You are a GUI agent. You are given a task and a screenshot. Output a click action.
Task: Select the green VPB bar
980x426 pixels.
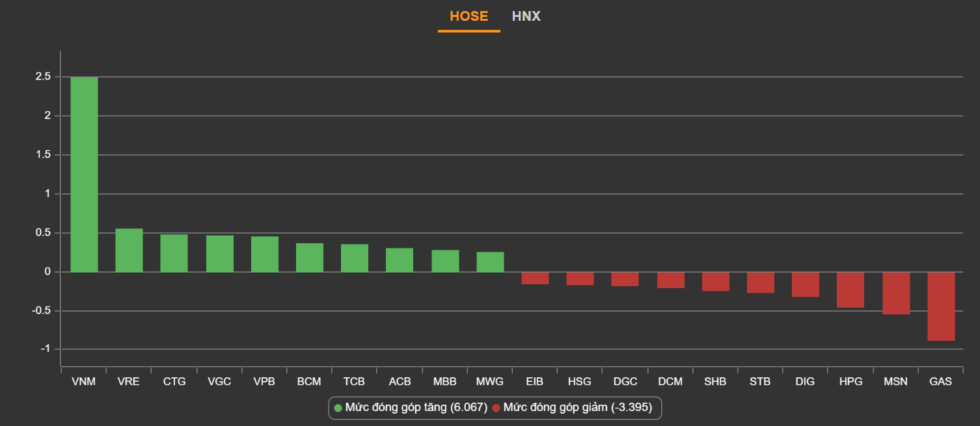[x=264, y=254]
